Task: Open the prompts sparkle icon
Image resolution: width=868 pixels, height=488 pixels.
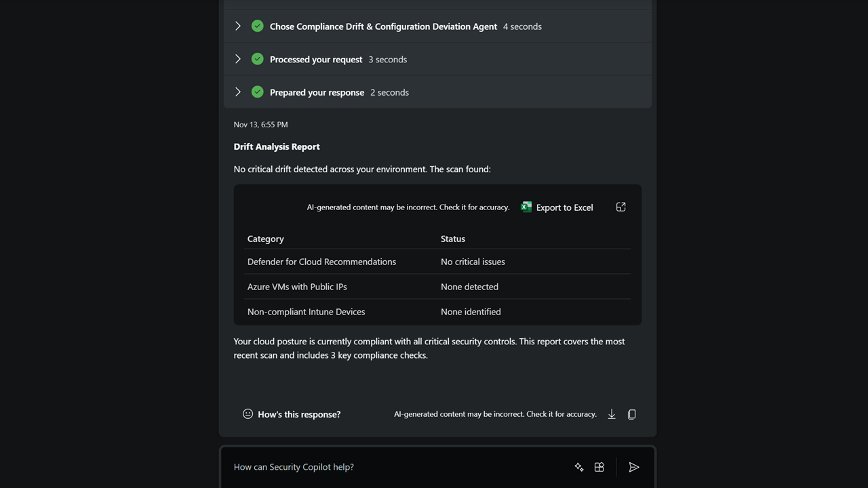Action: [x=579, y=467]
